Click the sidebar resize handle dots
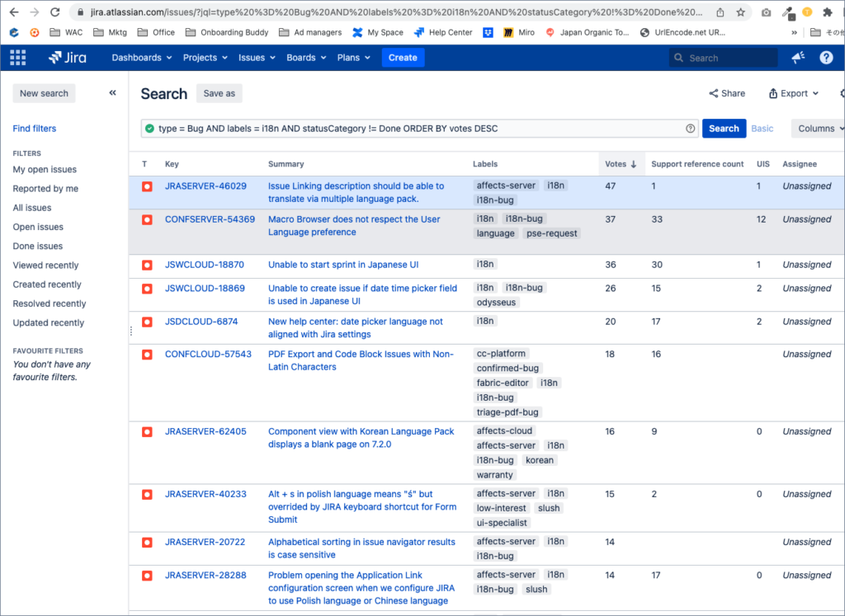The height and width of the screenshot is (616, 845). 131,332
